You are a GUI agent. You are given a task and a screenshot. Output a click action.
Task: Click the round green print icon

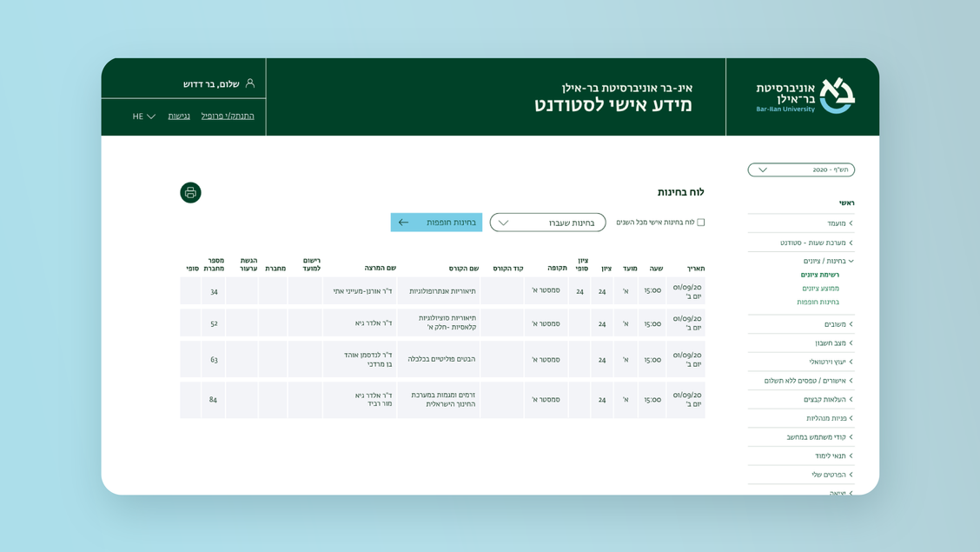click(x=190, y=192)
